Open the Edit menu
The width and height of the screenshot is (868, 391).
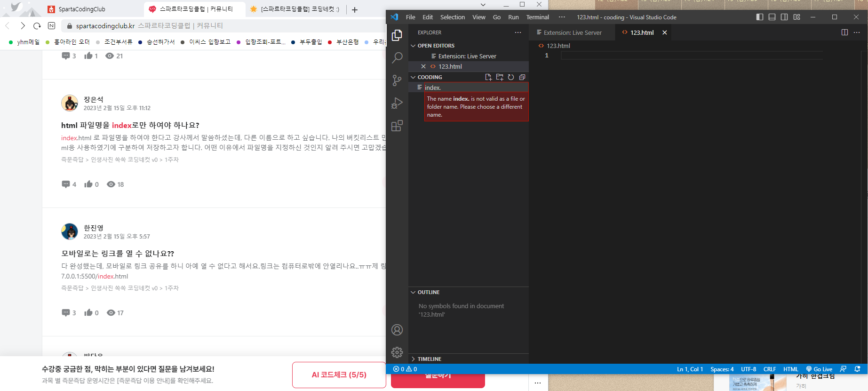click(428, 17)
